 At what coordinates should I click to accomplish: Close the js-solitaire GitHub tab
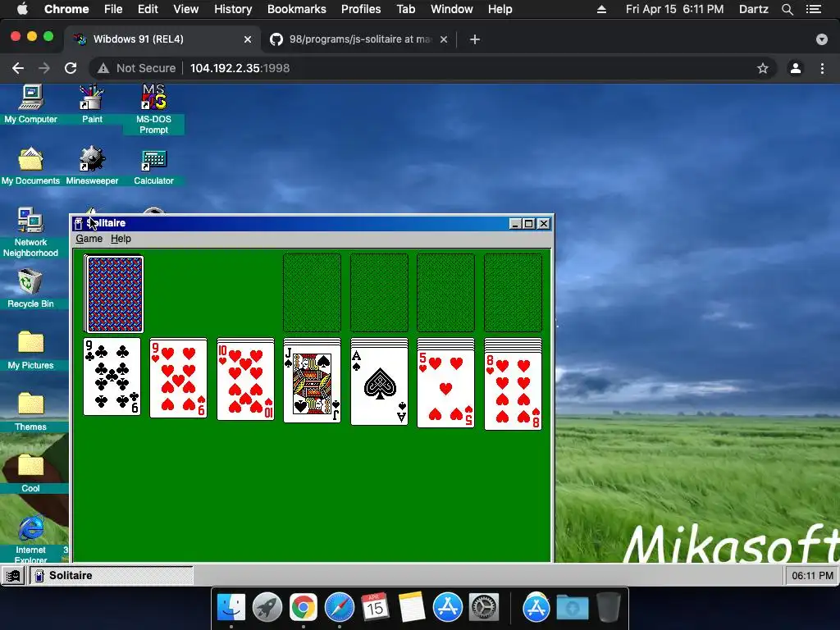(x=444, y=39)
